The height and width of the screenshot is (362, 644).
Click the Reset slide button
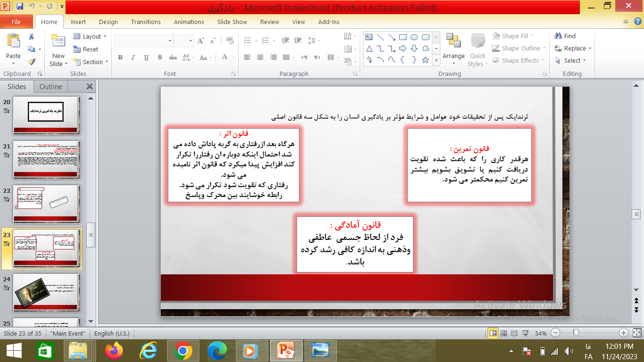click(x=86, y=49)
